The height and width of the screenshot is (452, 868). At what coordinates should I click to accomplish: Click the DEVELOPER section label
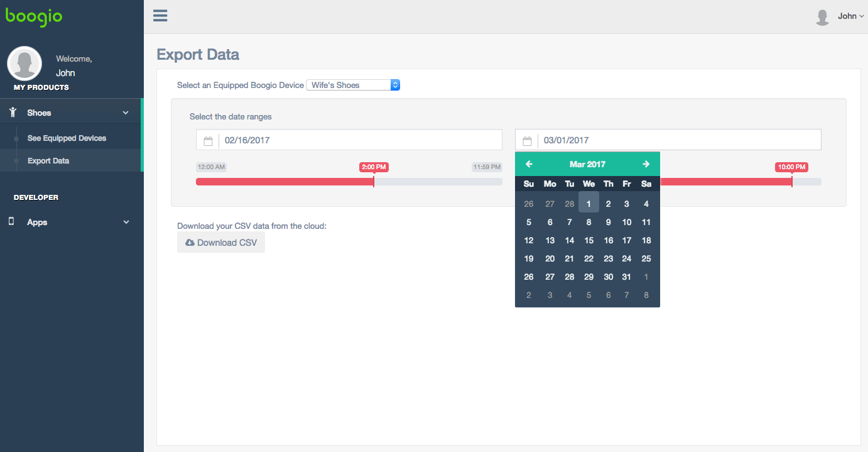(x=36, y=197)
